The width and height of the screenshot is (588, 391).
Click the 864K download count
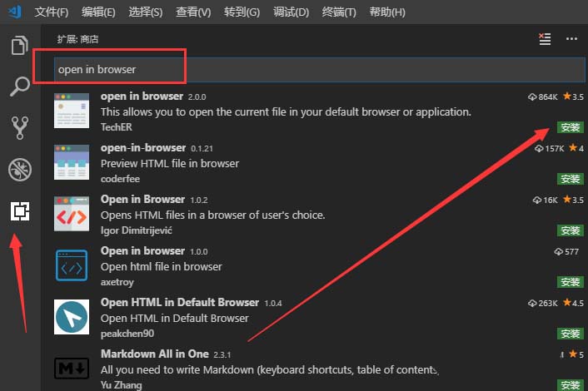pos(543,97)
